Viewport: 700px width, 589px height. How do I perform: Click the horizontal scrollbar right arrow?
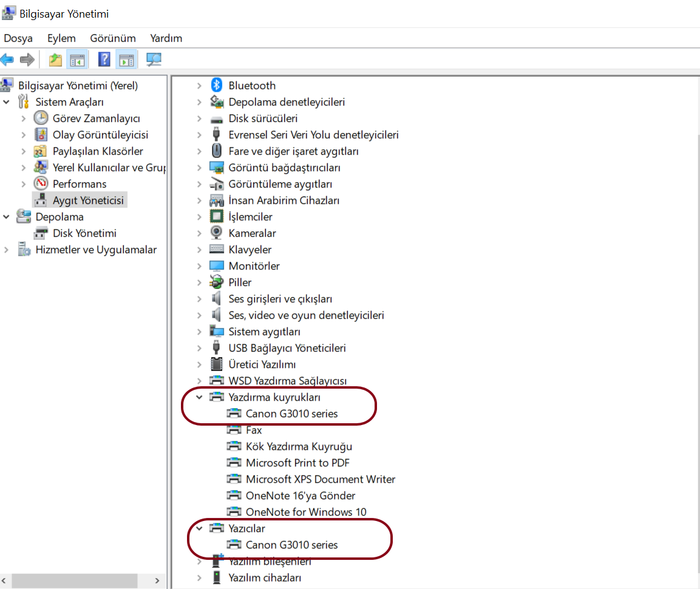158,580
